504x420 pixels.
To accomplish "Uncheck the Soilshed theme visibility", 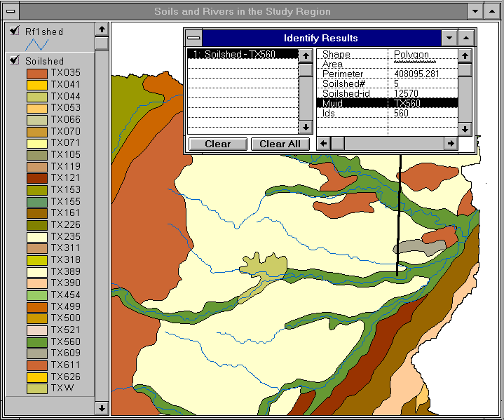I will [x=15, y=61].
